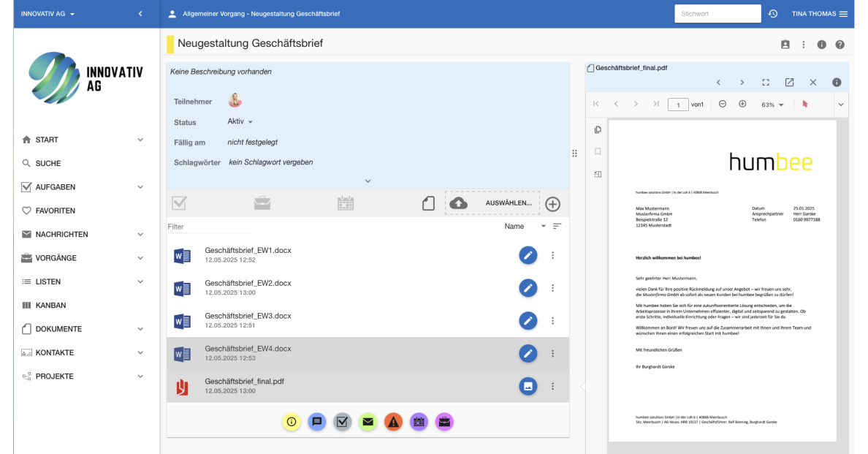Click the blue chat comment icon
Viewport: 868px width, 454px height.
316,421
